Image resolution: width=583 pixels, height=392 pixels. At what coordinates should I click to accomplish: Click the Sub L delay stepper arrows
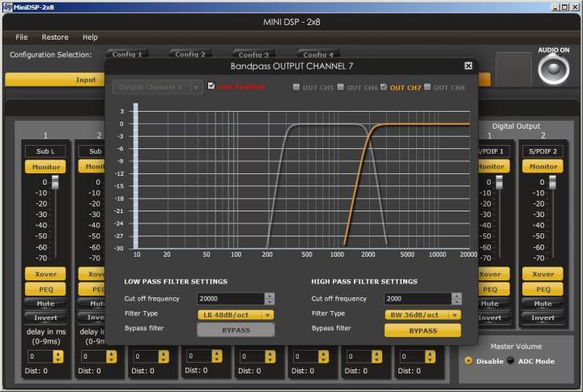click(x=58, y=356)
